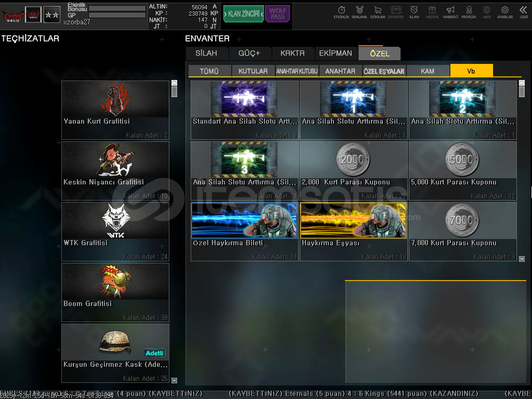The width and height of the screenshot is (532, 399).
Task: Open the Envanter icon in top bar
Action: pyautogui.click(x=395, y=12)
